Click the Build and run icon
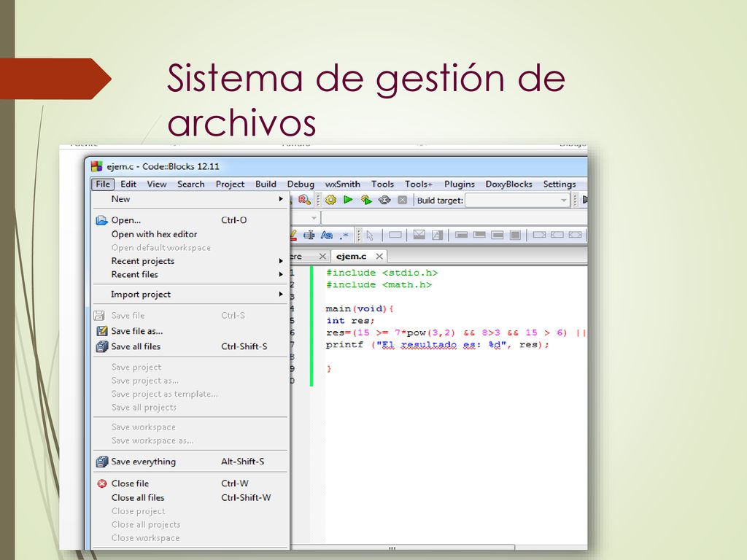Image resolution: width=747 pixels, height=560 pixels. [x=366, y=200]
